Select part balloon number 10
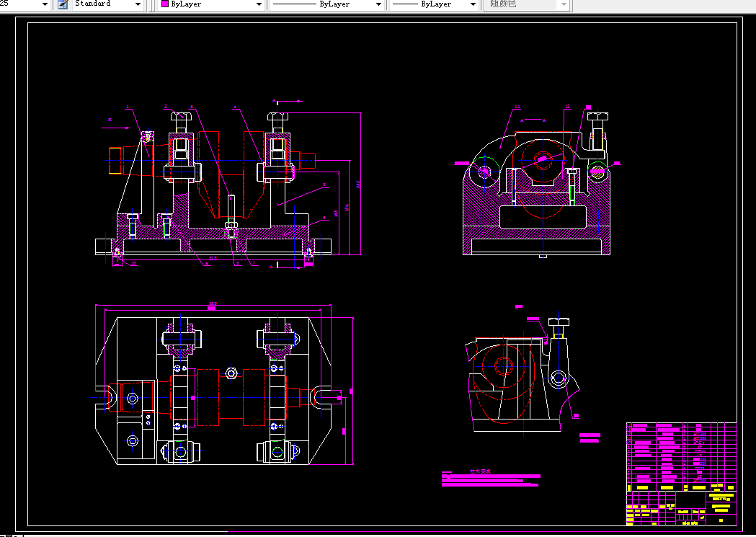This screenshot has width=756, height=537. tap(133, 263)
